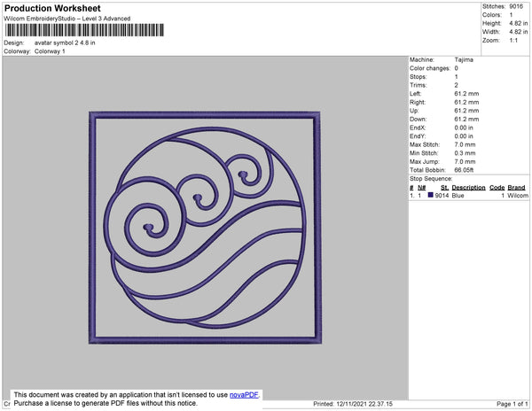Select the Production Worksheet heading
The image size is (532, 411).
pyautogui.click(x=52, y=8)
